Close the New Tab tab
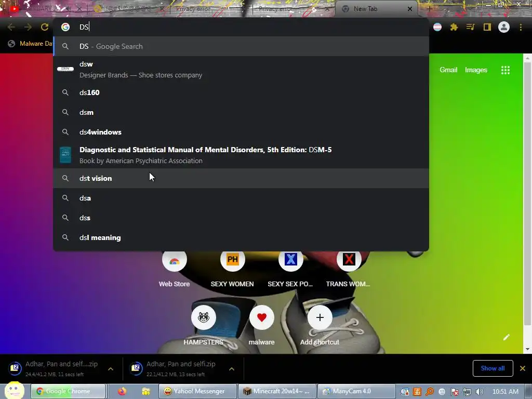This screenshot has height=399, width=532. pyautogui.click(x=410, y=9)
